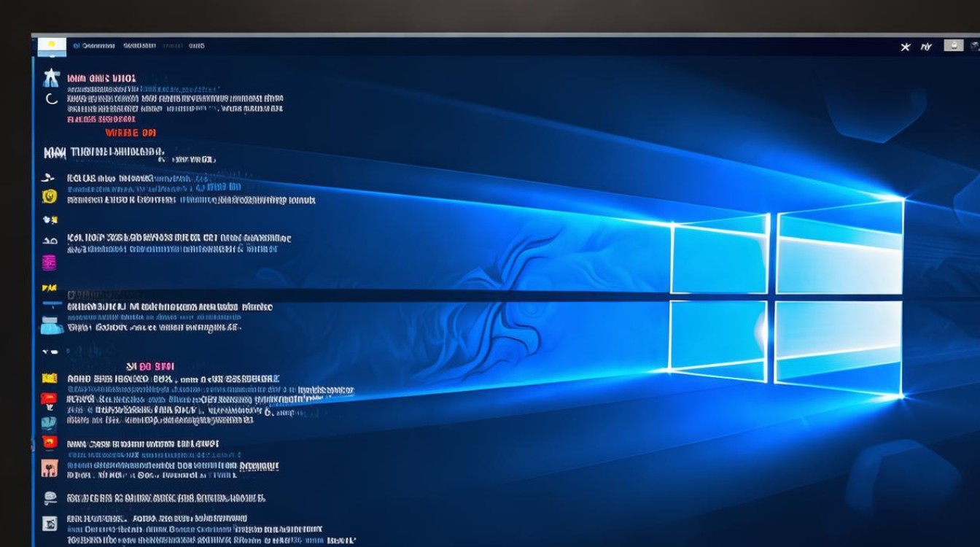Click the pink heading in the lower list

[x=150, y=366]
